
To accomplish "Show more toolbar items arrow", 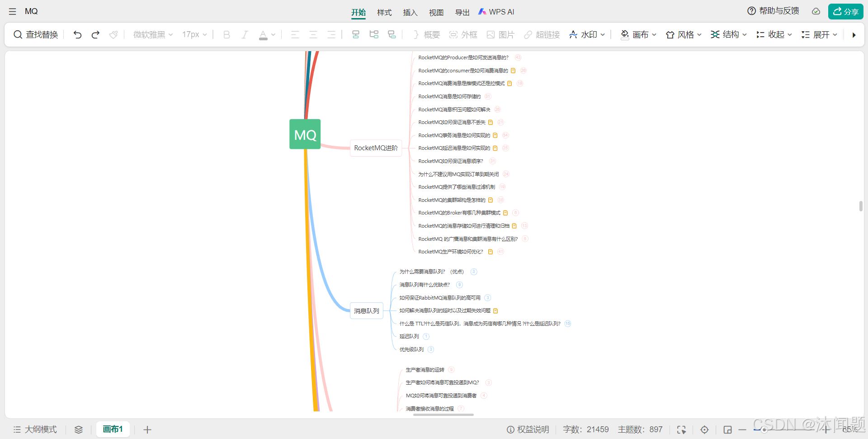I will 854,35.
